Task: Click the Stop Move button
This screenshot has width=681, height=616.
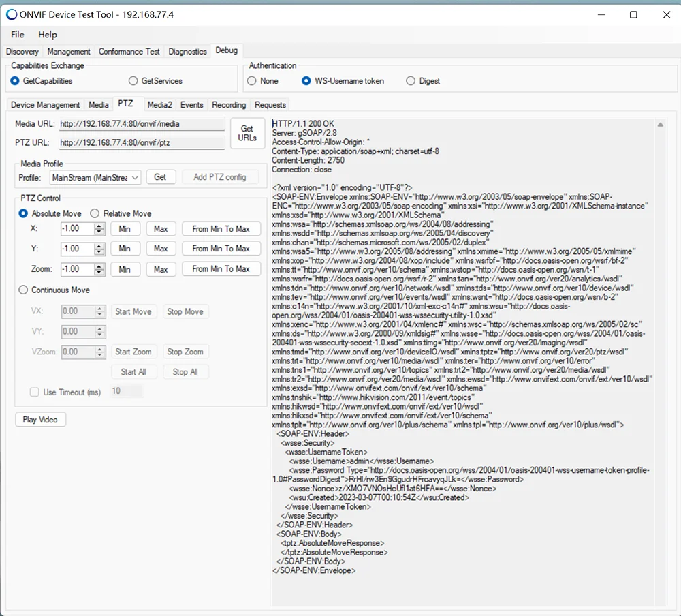Action: click(185, 311)
